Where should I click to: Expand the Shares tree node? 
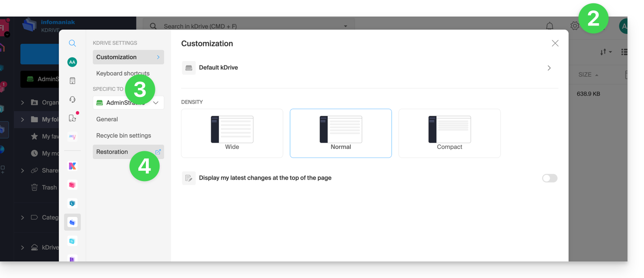[x=23, y=170]
